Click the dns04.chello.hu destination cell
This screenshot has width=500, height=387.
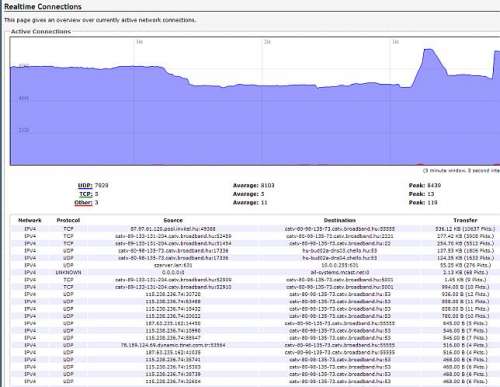(x=340, y=258)
